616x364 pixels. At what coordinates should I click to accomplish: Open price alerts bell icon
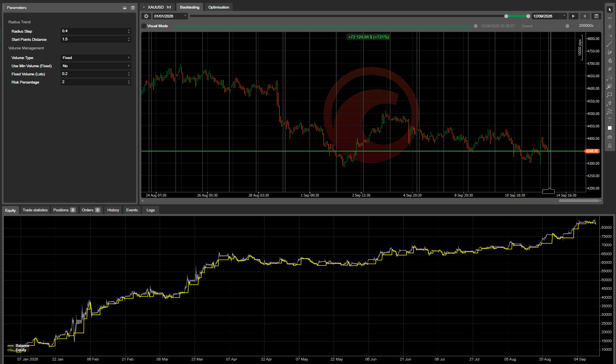[x=610, y=146]
